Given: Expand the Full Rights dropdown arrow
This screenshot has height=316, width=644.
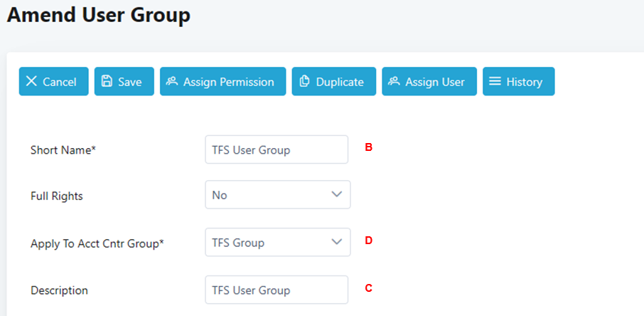Looking at the screenshot, I should pos(337,194).
